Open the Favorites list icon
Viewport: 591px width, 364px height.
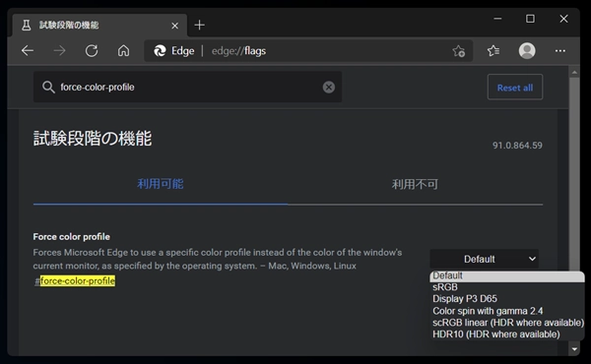coord(493,50)
